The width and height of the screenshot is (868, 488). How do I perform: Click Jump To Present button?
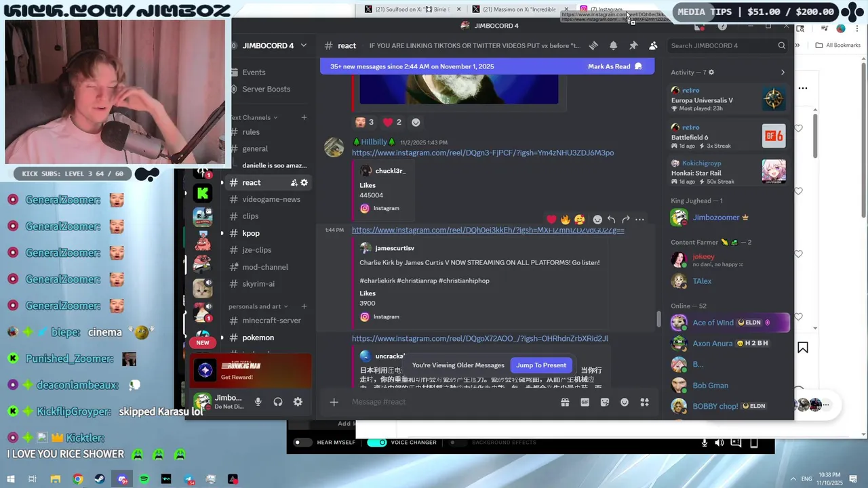coord(541,365)
